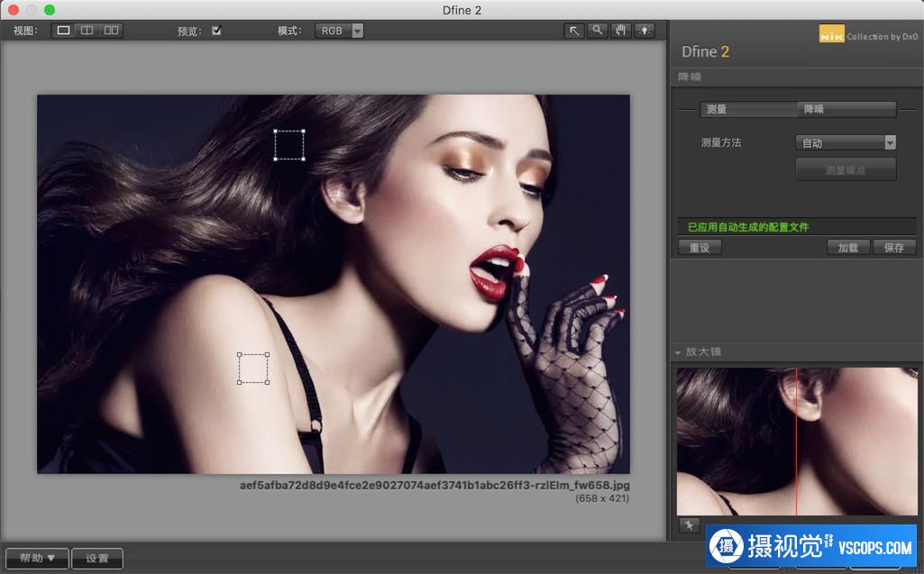The height and width of the screenshot is (574, 924).
Task: Select single image view icon
Action: coord(63,30)
